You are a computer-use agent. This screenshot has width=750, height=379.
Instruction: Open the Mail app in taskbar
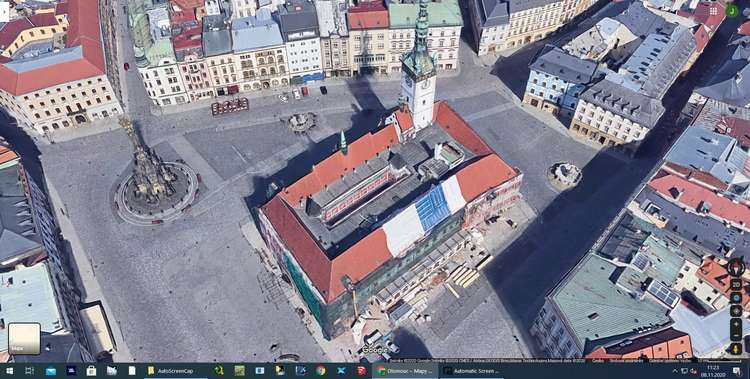51,371
